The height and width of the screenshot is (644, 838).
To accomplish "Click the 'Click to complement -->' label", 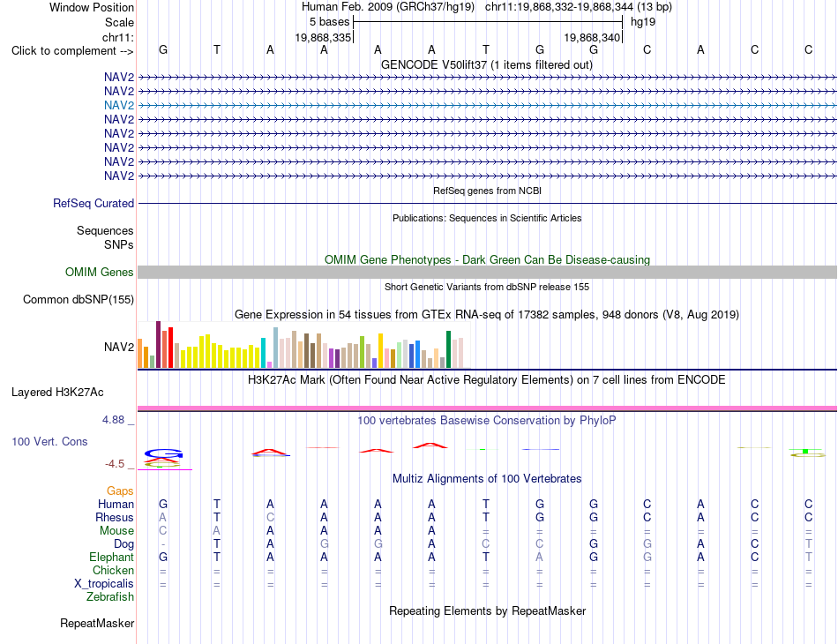I will click(72, 51).
